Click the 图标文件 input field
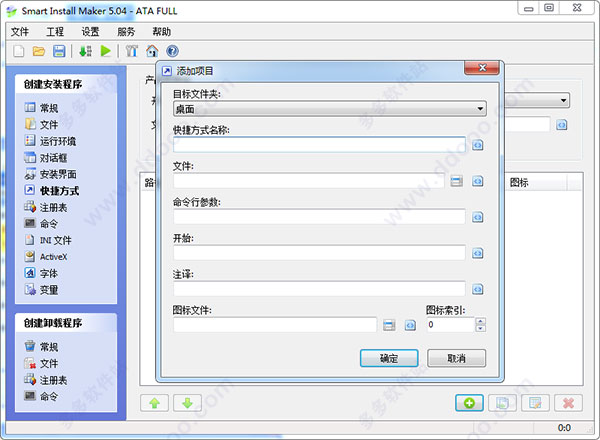Image resolution: width=600 pixels, height=440 pixels. [x=275, y=325]
